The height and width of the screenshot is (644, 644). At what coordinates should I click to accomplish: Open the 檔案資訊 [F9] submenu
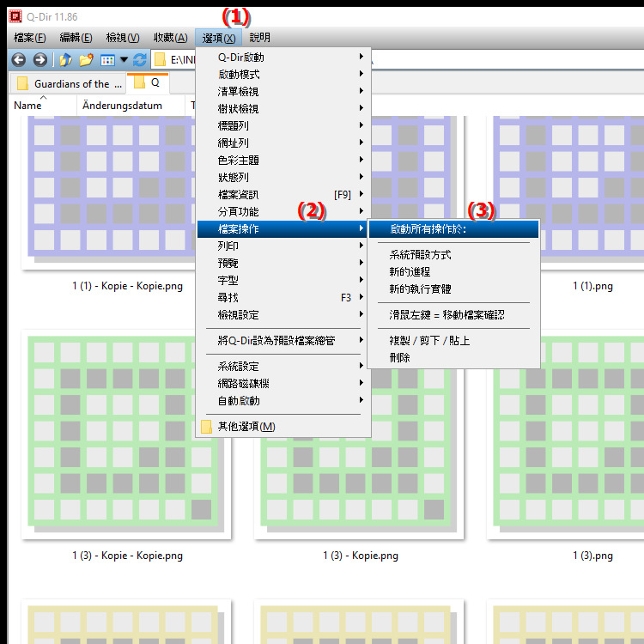tap(284, 195)
